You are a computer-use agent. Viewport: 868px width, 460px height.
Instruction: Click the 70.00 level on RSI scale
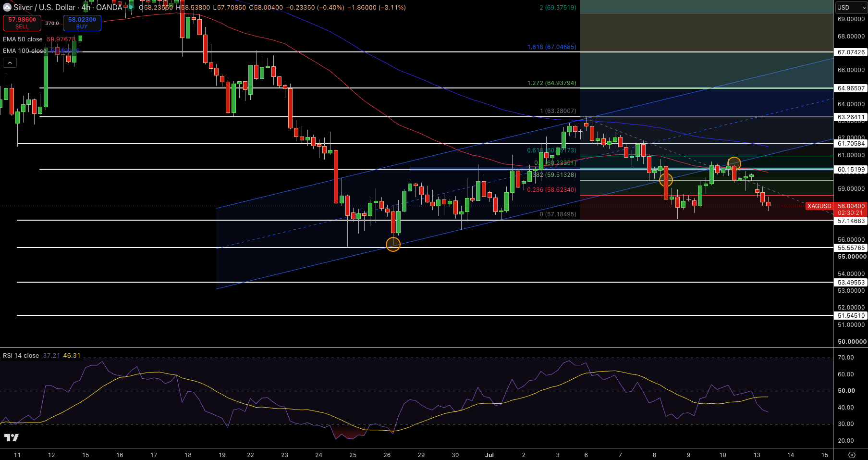tap(846, 358)
